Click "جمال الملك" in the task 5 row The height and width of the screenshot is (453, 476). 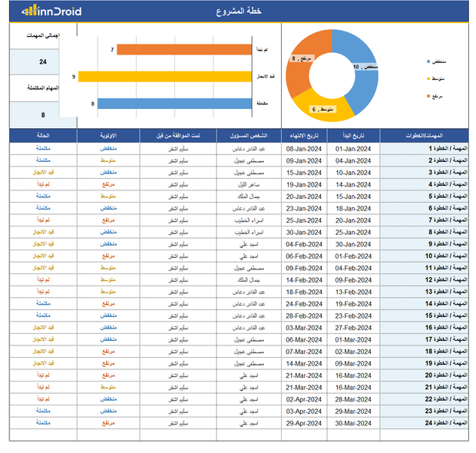[249, 197]
